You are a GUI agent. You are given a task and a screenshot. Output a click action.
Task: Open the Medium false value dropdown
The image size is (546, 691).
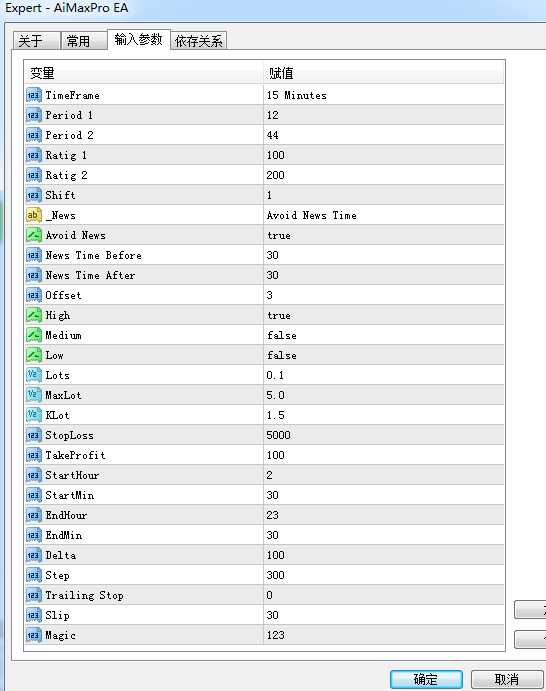383,335
